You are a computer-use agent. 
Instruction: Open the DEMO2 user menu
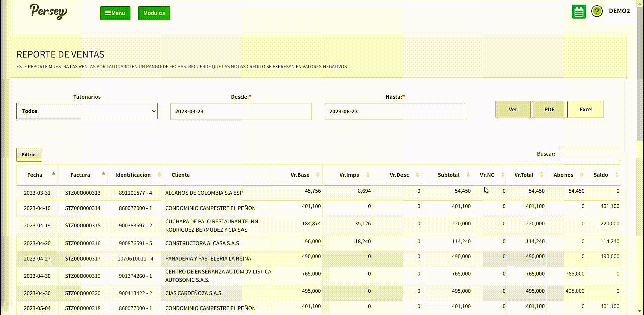click(619, 11)
